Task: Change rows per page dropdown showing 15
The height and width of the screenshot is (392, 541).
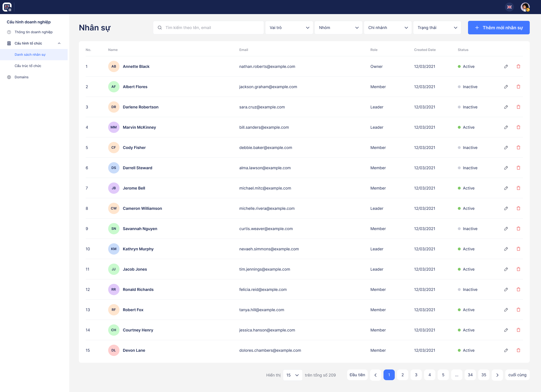Action: click(x=292, y=375)
